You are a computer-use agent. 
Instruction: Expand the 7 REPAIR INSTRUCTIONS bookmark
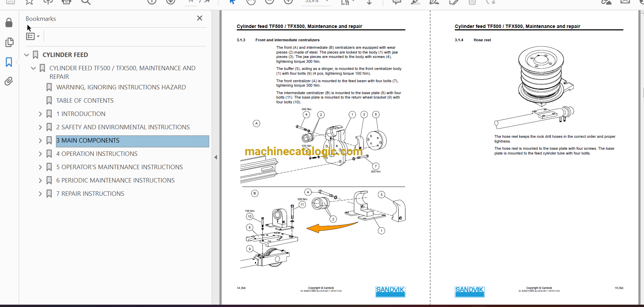click(40, 194)
